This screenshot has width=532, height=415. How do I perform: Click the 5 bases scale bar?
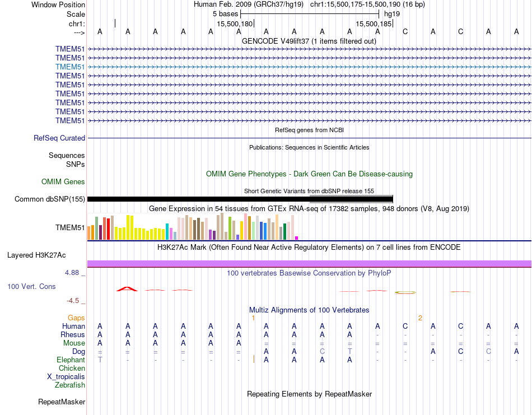tap(310, 14)
